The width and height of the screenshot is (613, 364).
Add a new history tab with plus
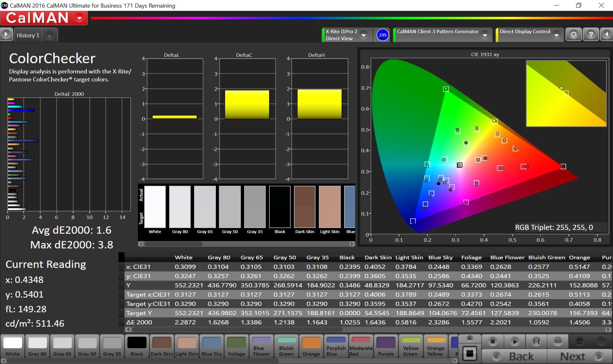(x=49, y=36)
